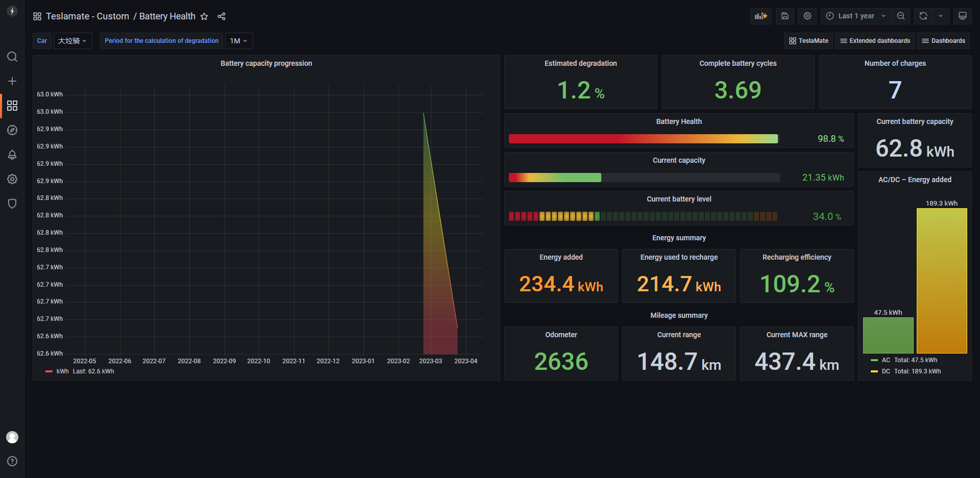Screen dimensions: 980x478
Task: Open the Current battery level panel title
Action: (679, 199)
